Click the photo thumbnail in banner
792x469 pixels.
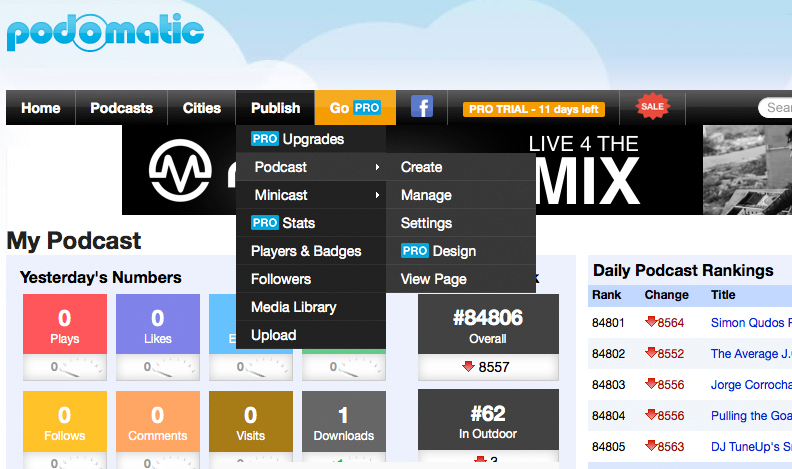[x=747, y=170]
